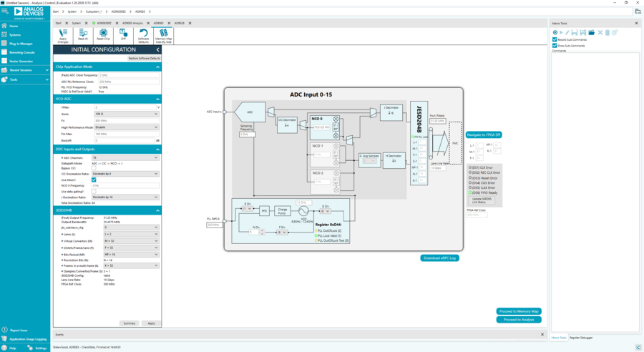
Task: Enable the Bypass CIC checkbox
Action: click(94, 168)
